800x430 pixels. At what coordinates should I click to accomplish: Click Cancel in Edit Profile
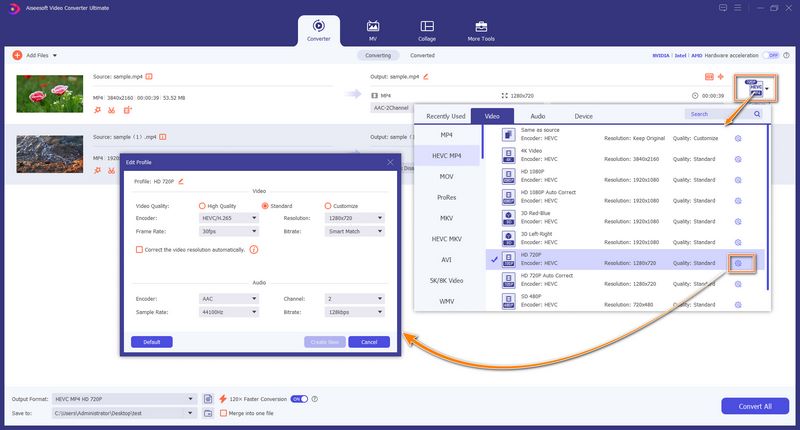pos(369,342)
